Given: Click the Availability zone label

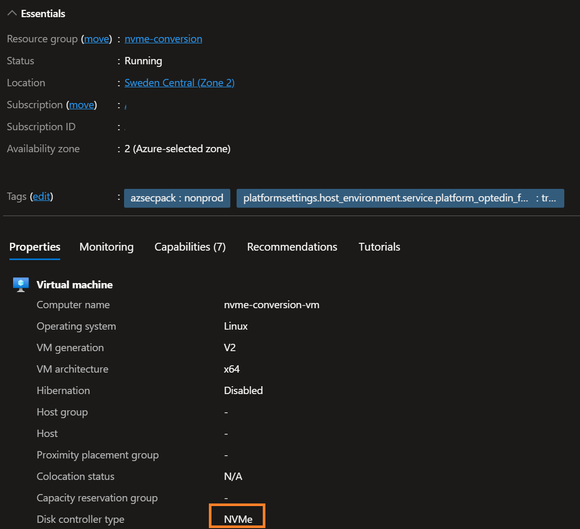Looking at the screenshot, I should point(43,149).
